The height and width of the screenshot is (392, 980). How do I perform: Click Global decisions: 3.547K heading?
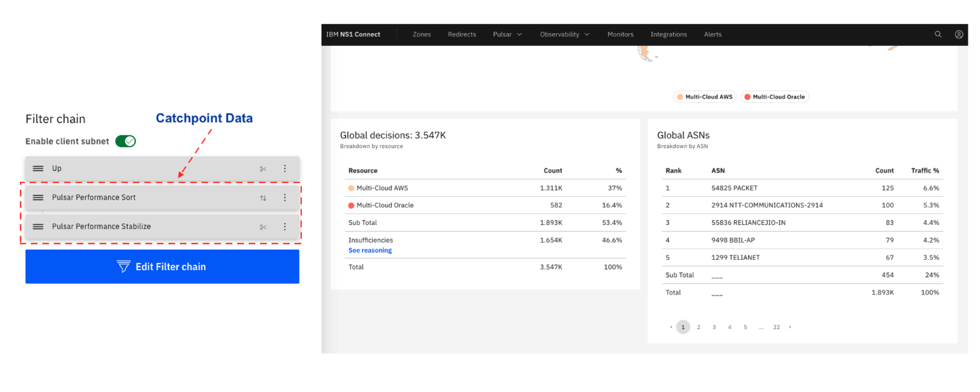click(393, 135)
